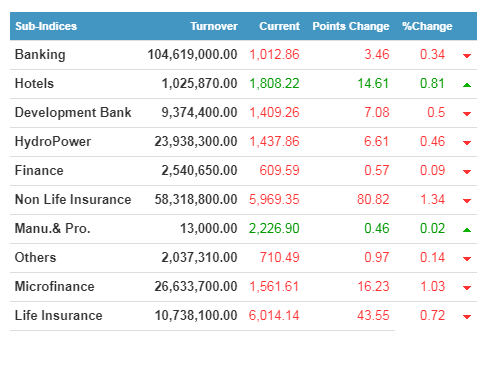Click the Points Change column header
Screen dimensions: 483x372
(351, 26)
